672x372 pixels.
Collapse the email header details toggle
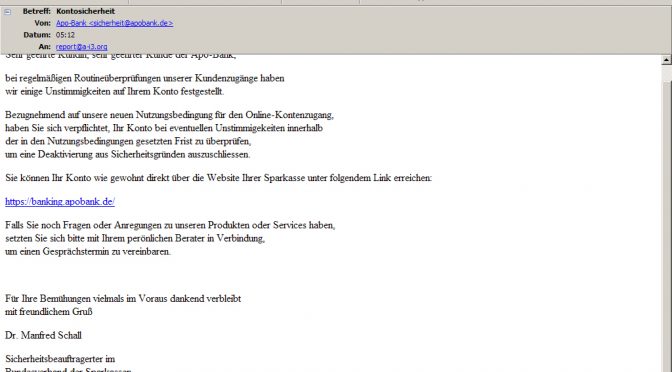[7, 12]
